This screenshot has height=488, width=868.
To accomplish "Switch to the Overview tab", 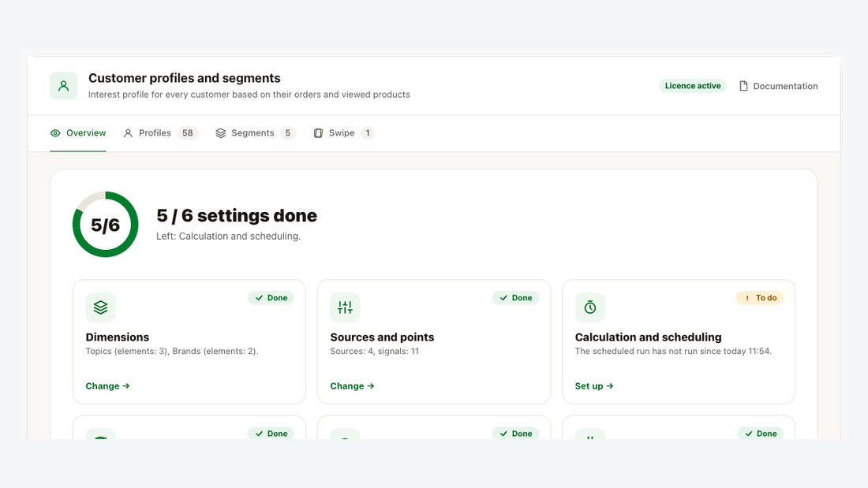I will coord(78,132).
